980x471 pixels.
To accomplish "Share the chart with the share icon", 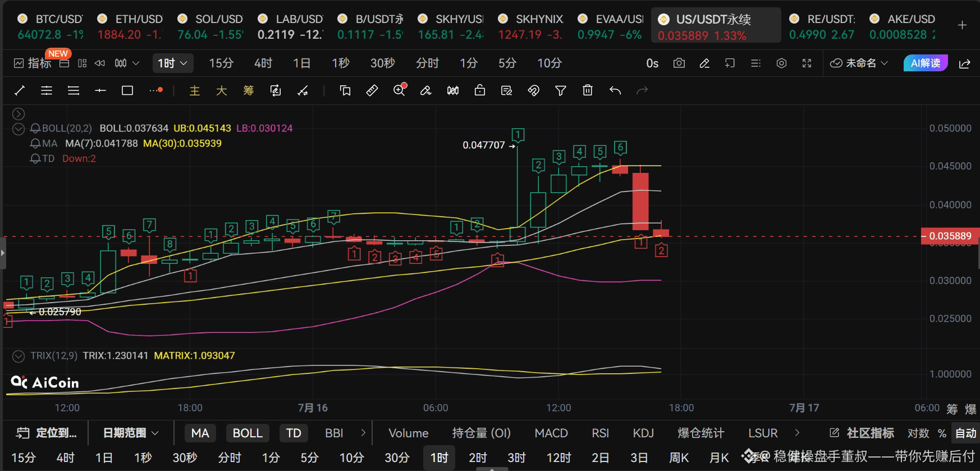I will (x=965, y=63).
